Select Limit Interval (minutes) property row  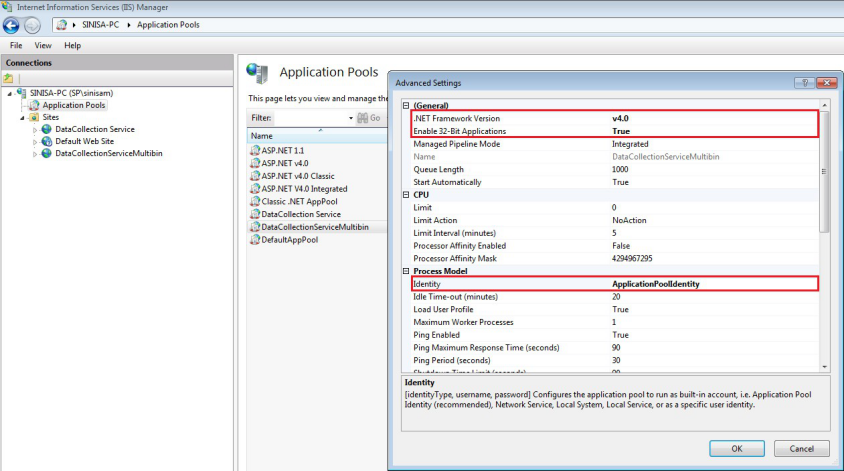pyautogui.click(x=615, y=233)
